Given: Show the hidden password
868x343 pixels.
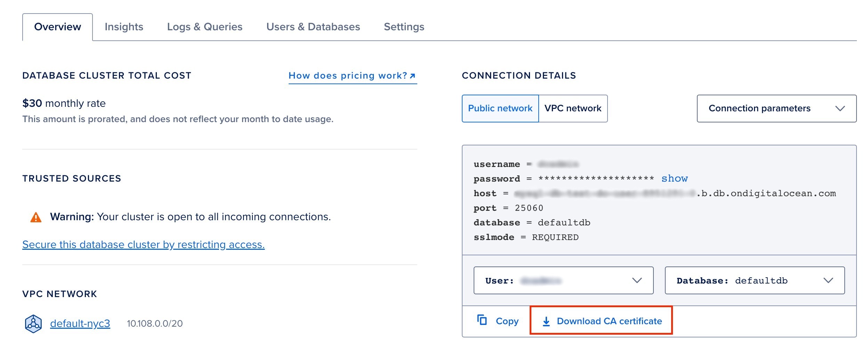Looking at the screenshot, I should pos(674,178).
